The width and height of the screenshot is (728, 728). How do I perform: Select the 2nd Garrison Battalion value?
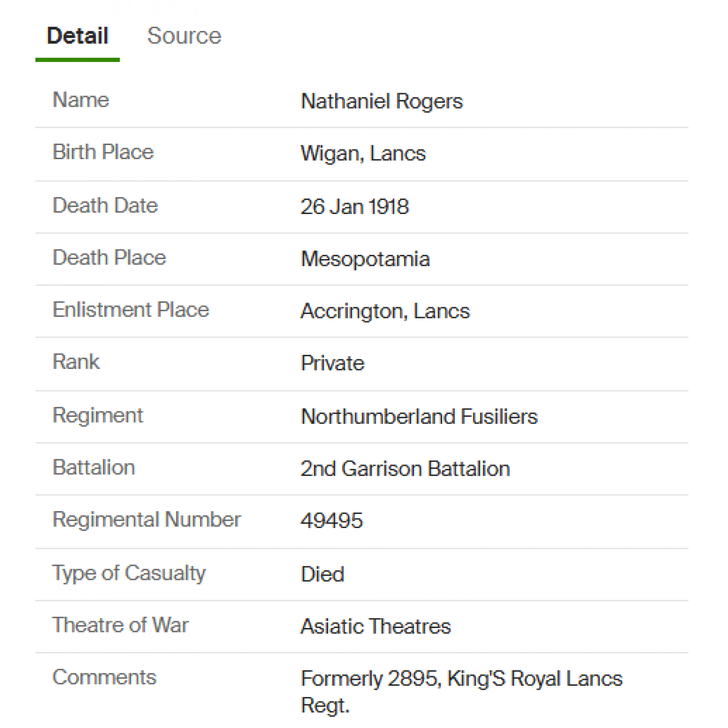405,469
